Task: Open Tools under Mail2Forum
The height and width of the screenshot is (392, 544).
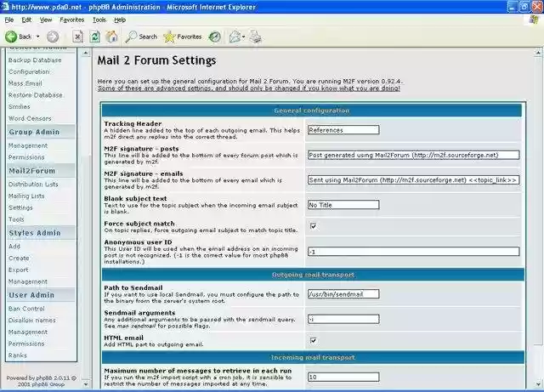Action: [x=16, y=219]
